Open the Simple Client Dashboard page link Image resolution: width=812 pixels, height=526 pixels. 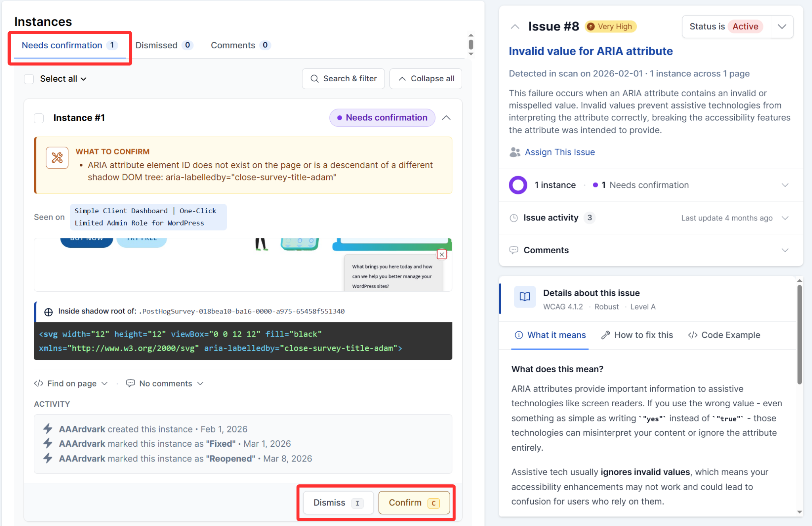click(148, 217)
